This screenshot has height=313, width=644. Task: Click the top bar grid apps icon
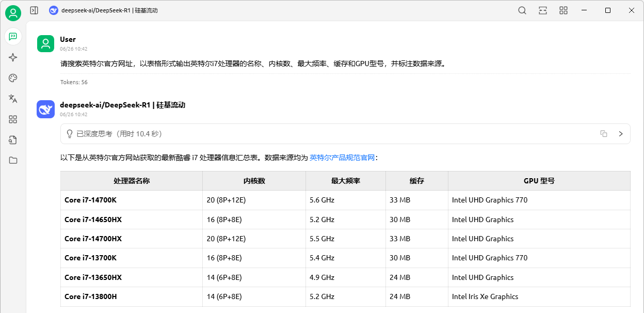tap(564, 10)
